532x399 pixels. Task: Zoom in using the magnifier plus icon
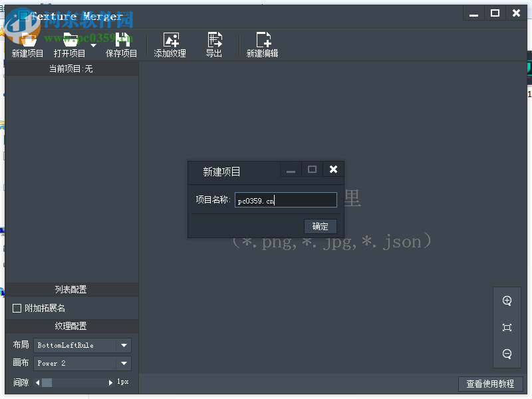(x=507, y=301)
